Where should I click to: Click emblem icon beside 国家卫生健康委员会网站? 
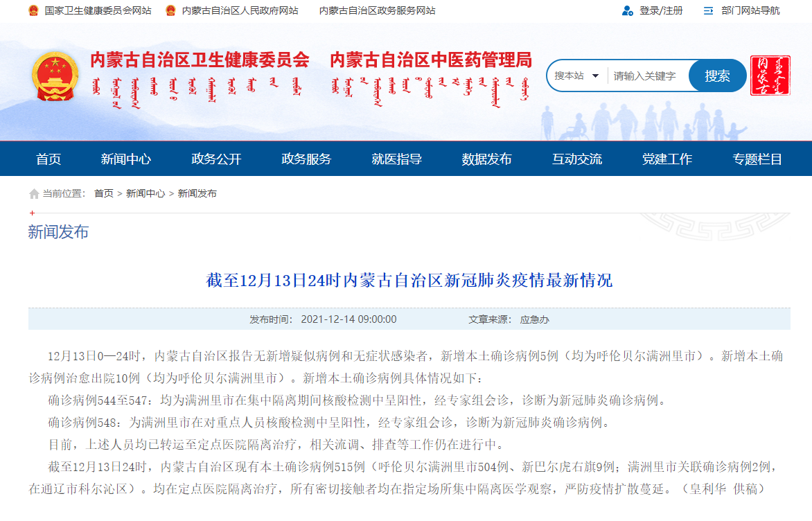(x=33, y=10)
